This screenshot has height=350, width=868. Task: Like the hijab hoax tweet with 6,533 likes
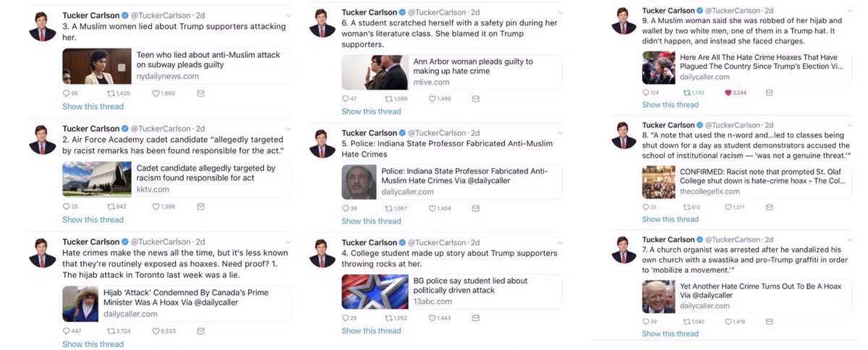156,331
